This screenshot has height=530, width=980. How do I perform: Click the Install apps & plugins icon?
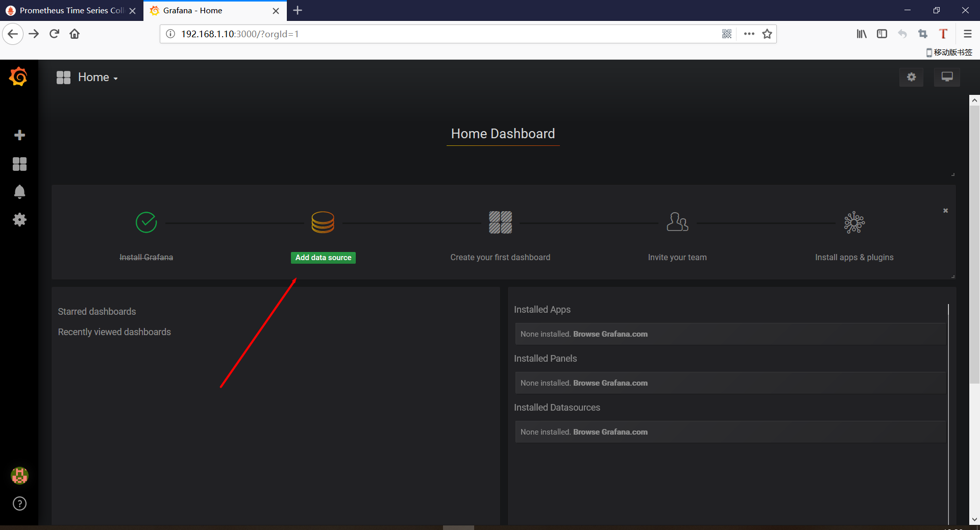[854, 223]
